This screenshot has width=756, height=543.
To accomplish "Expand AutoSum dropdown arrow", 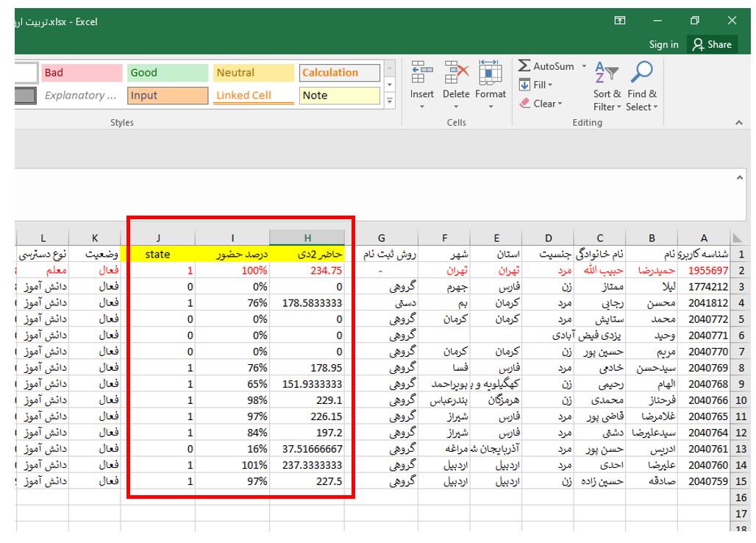I will (584, 66).
